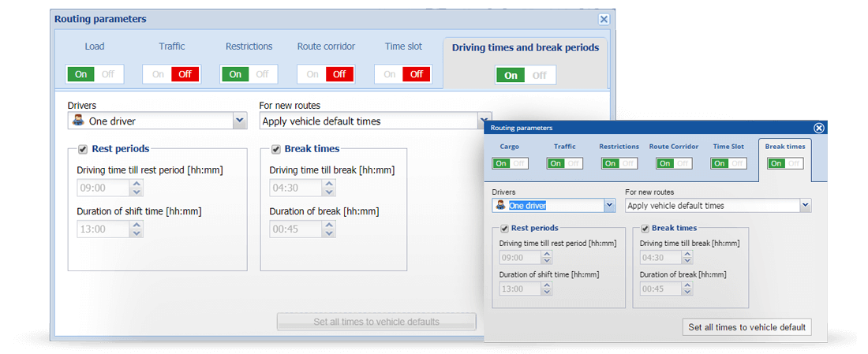Click Set all times to vehicle default button

[746, 327]
